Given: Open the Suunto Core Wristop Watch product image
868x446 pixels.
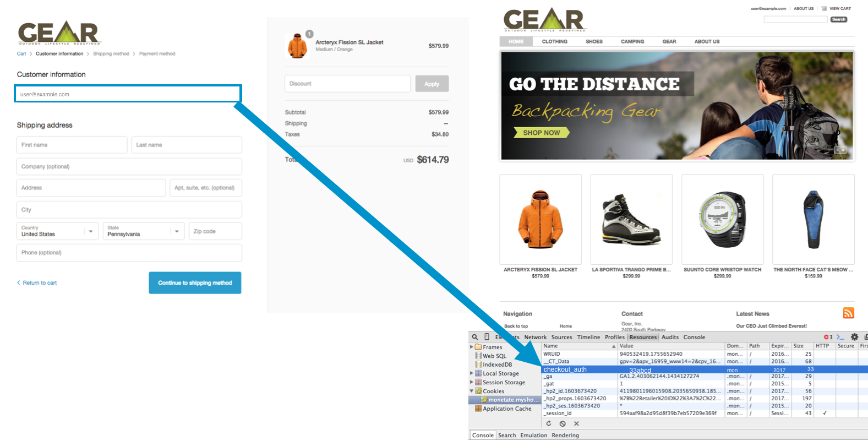Looking at the screenshot, I should (722, 220).
